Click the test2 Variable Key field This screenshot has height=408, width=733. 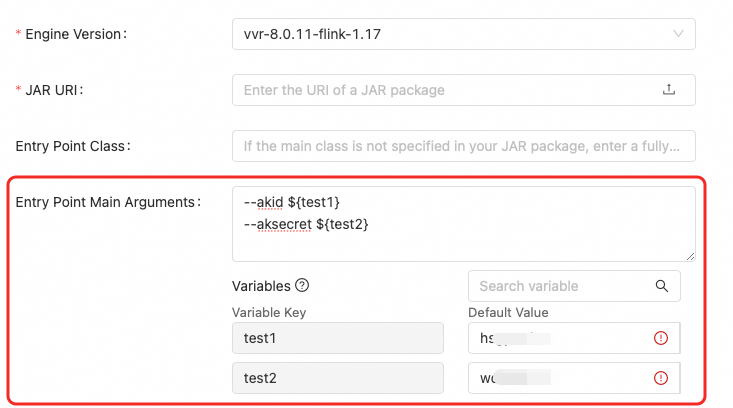(x=337, y=378)
